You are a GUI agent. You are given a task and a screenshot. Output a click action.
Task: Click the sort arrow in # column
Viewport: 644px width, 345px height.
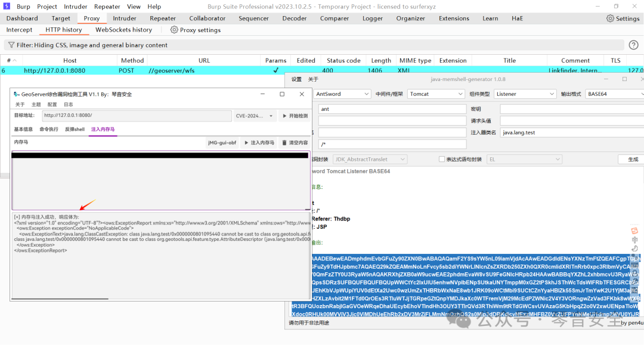click(x=15, y=61)
